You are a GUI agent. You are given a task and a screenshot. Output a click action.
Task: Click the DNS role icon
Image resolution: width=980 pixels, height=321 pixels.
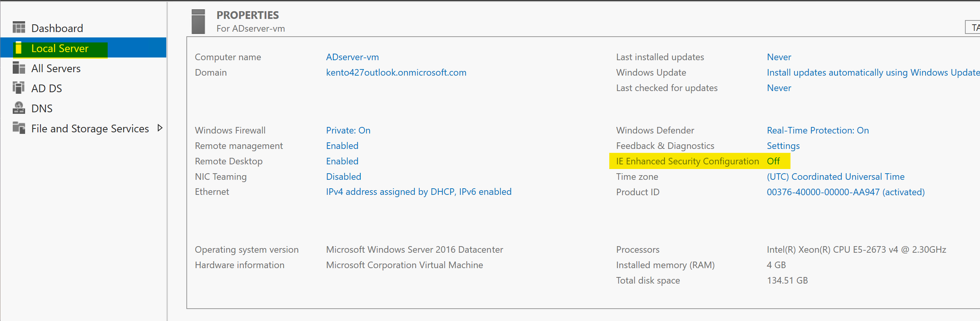click(x=19, y=108)
